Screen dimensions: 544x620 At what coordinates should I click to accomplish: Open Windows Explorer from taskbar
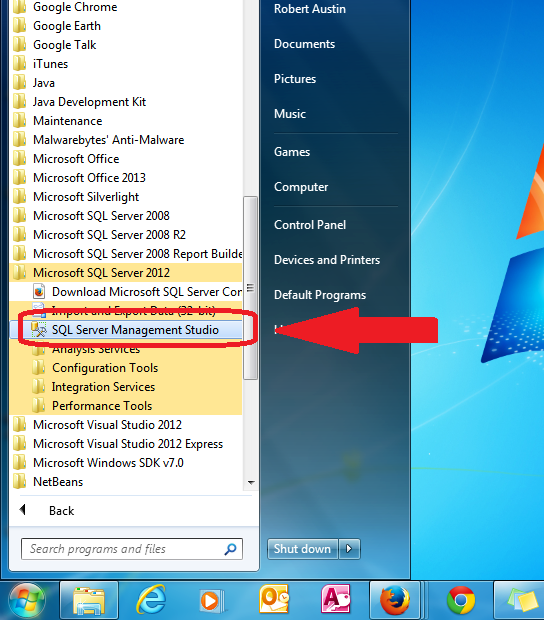coord(89,601)
